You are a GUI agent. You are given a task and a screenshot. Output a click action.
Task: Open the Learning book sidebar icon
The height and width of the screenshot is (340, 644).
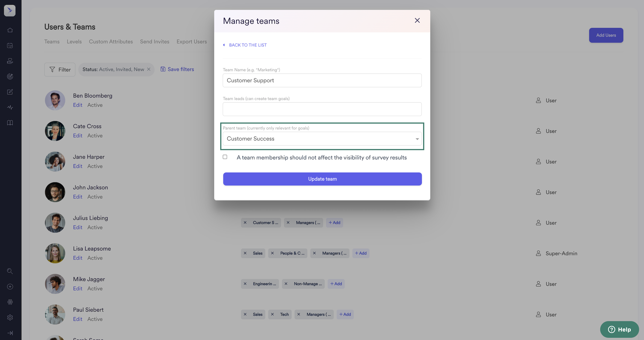tap(10, 123)
